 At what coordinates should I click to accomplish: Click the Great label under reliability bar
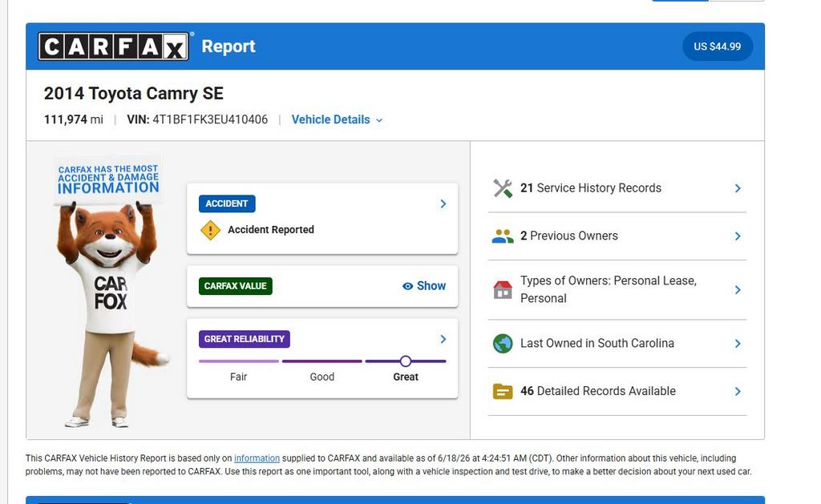pos(405,377)
